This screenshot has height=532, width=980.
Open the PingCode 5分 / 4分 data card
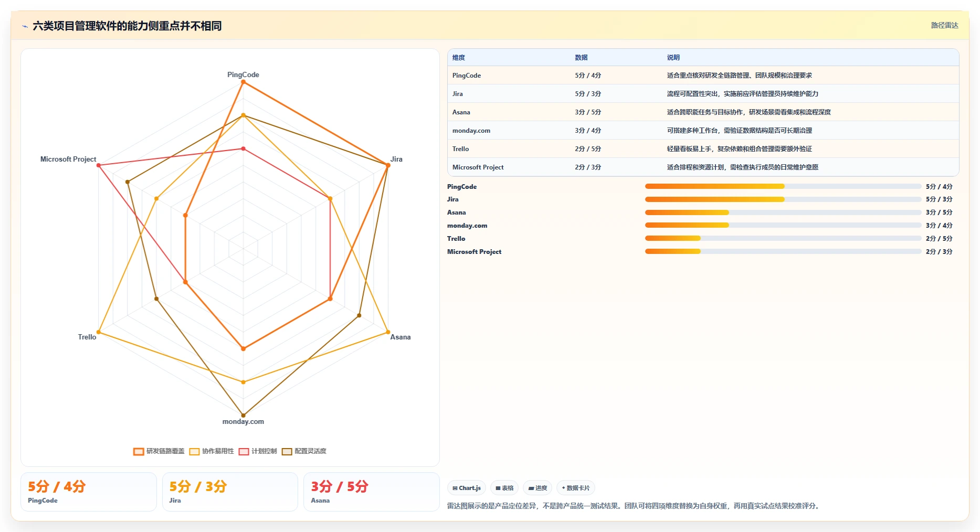point(89,492)
